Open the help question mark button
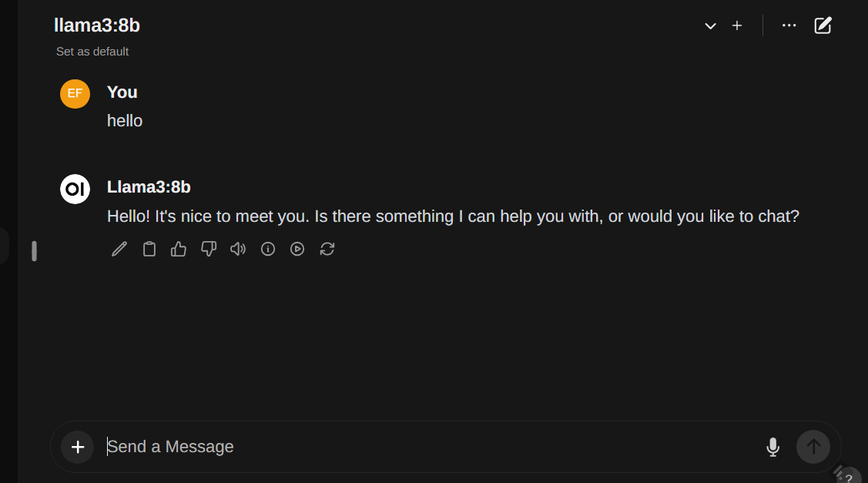The width and height of the screenshot is (868, 483). click(x=849, y=478)
